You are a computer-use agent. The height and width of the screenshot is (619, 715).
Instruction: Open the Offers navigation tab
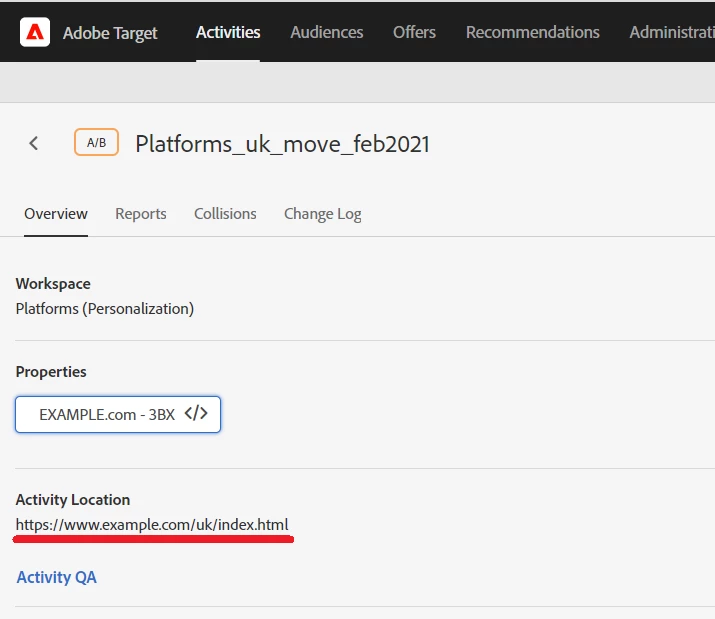click(x=414, y=32)
